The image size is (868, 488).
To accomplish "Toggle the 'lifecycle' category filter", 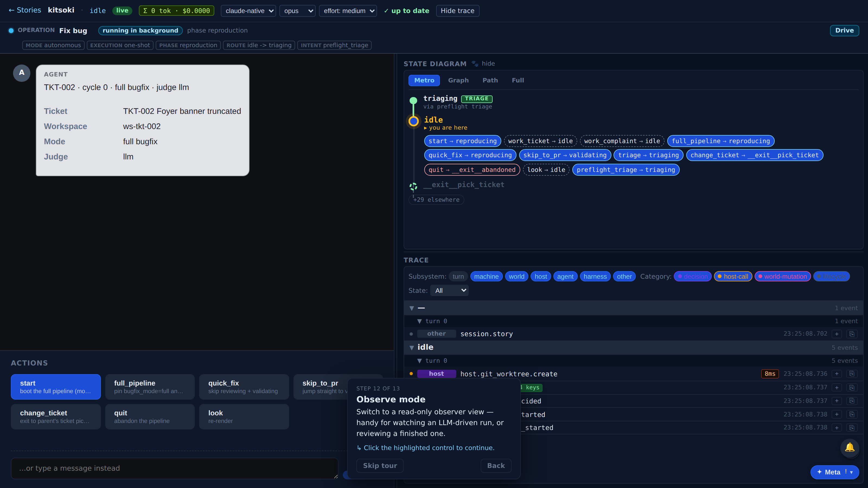I will tap(831, 277).
